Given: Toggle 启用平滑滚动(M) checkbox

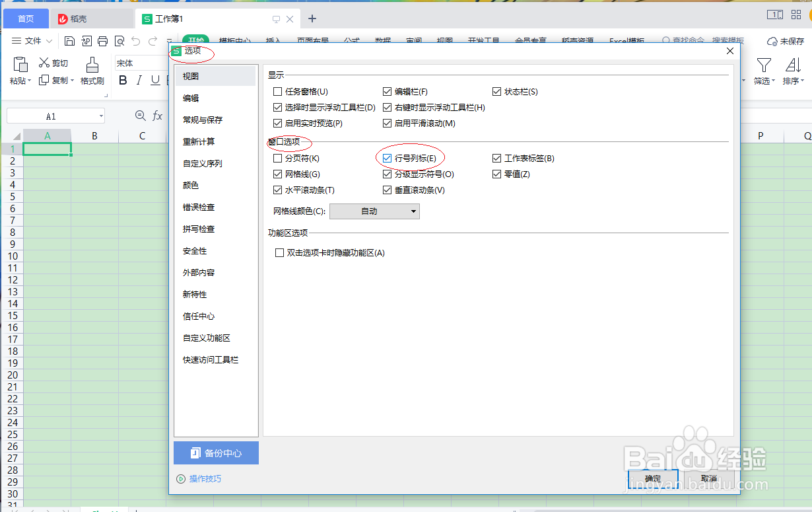Looking at the screenshot, I should click(x=387, y=123).
